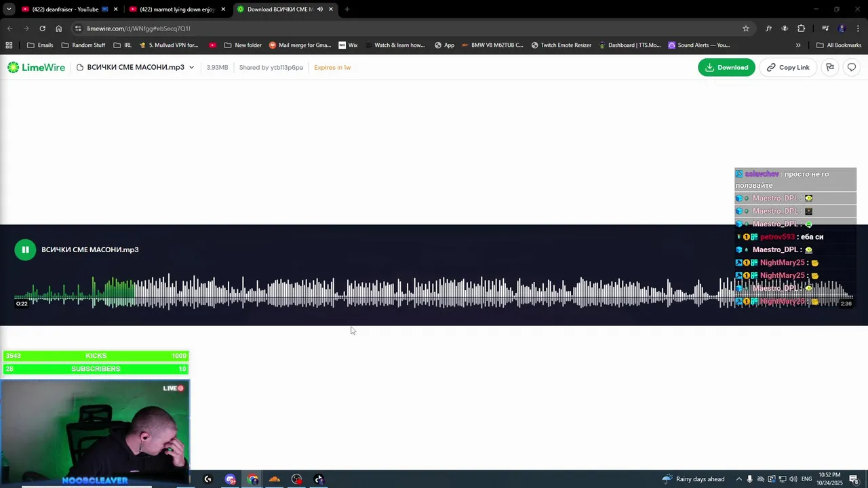Focus the limewire.com address bar
This screenshot has width=868, height=488.
tap(407, 28)
